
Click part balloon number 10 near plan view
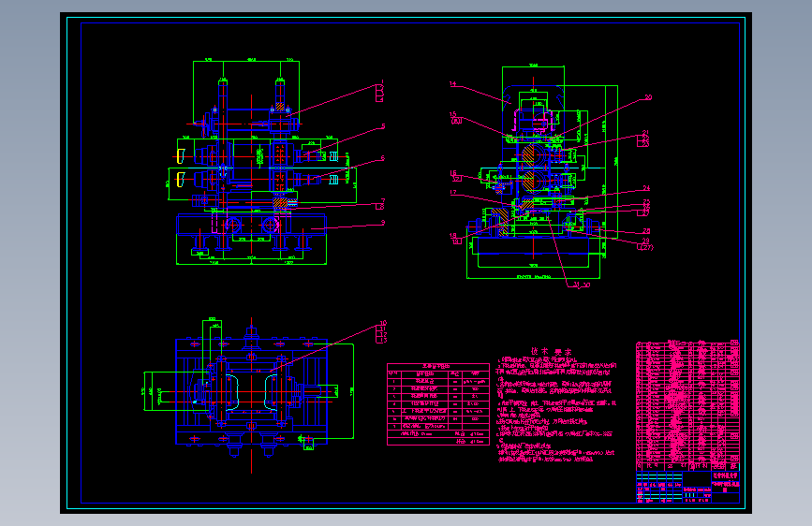click(383, 323)
